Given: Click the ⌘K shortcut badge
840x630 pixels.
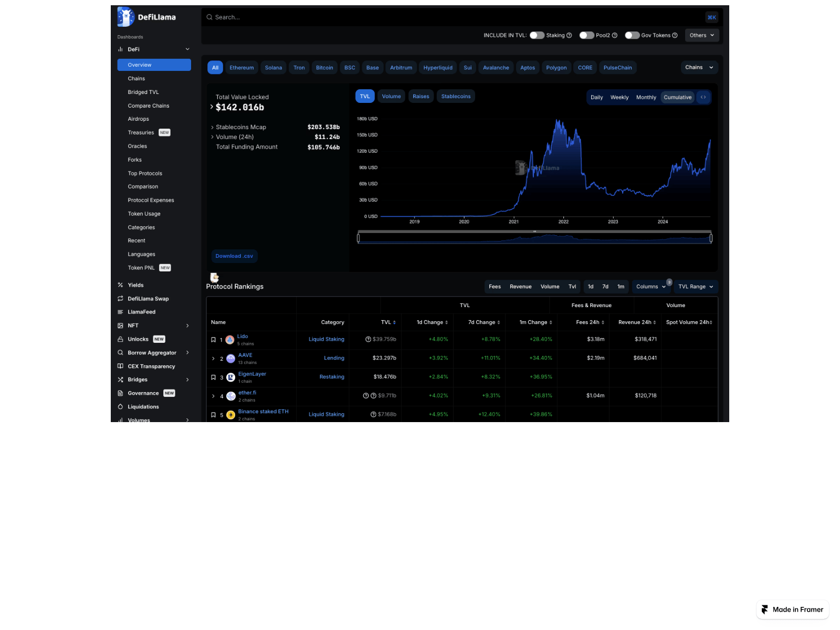Looking at the screenshot, I should (711, 17).
